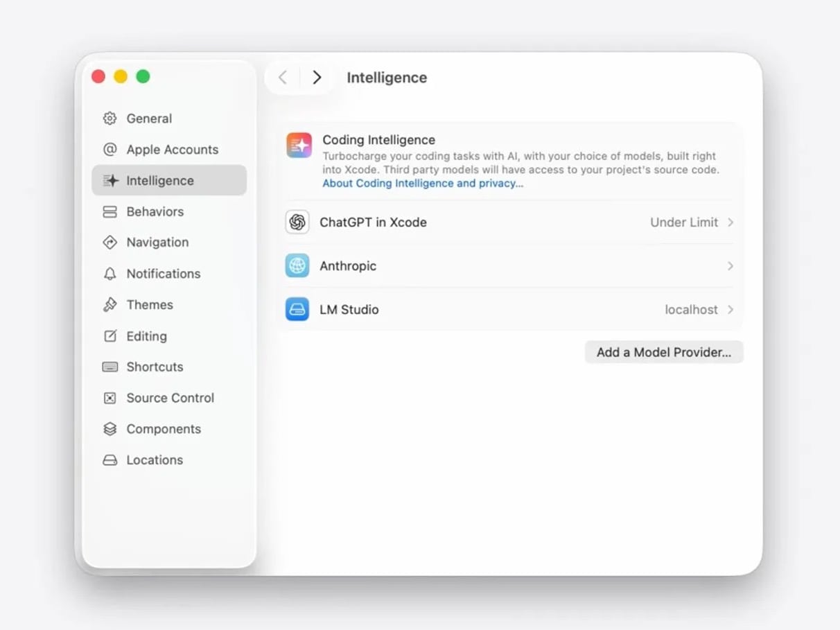Expand ChatGPT in Xcode chevron

730,222
